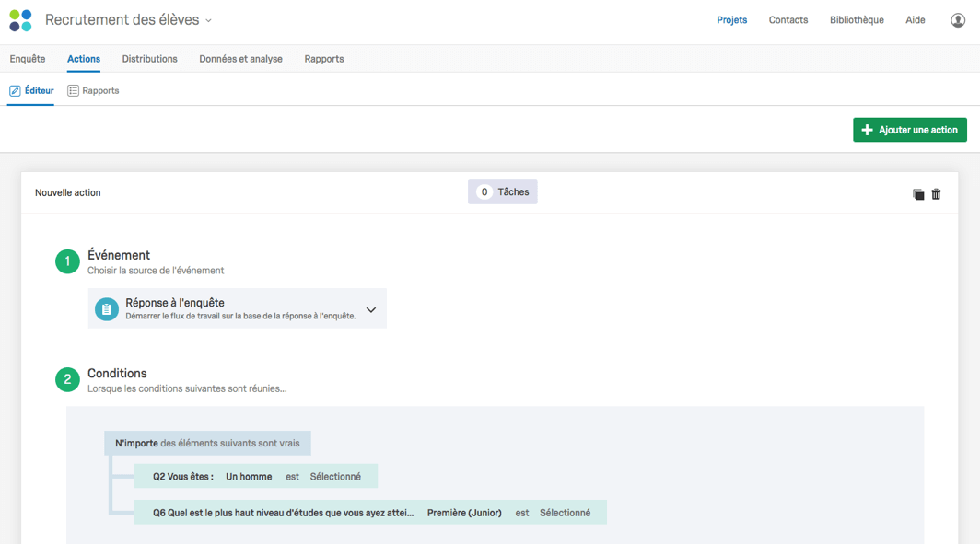Open the user account profile icon

click(x=958, y=20)
